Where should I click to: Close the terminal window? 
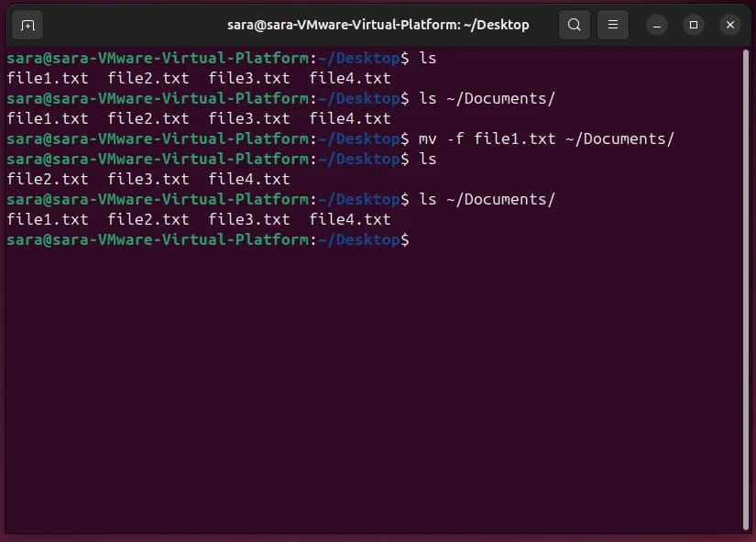[x=730, y=25]
